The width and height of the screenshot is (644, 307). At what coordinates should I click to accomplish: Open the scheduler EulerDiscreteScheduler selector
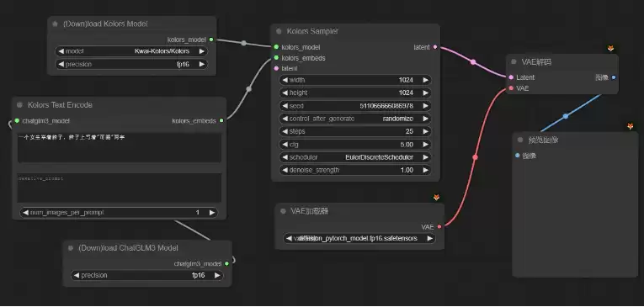(x=355, y=157)
